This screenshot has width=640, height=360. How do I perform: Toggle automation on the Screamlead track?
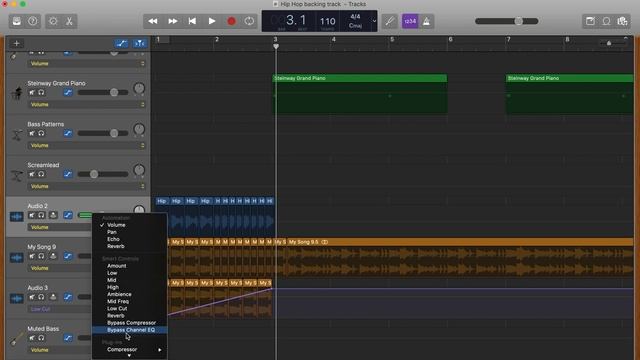point(68,174)
